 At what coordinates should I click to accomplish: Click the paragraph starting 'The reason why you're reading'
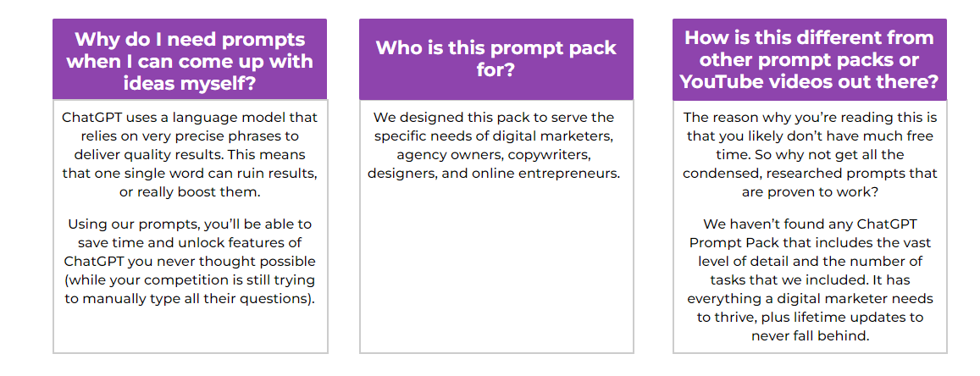(x=810, y=154)
